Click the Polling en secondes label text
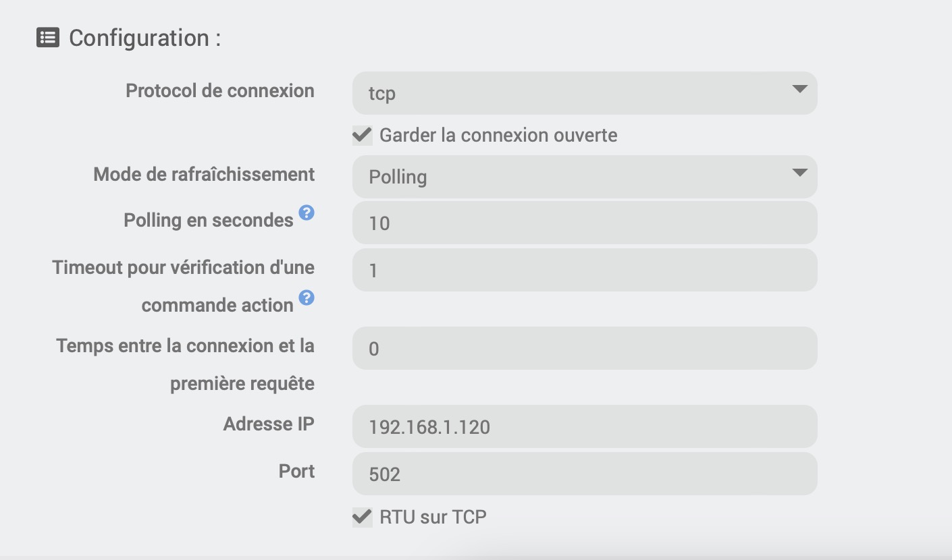The image size is (952, 560). click(209, 221)
